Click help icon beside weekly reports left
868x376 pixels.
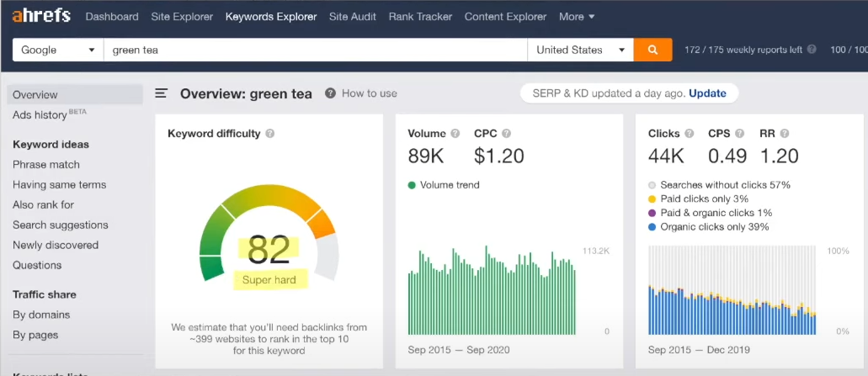point(812,50)
